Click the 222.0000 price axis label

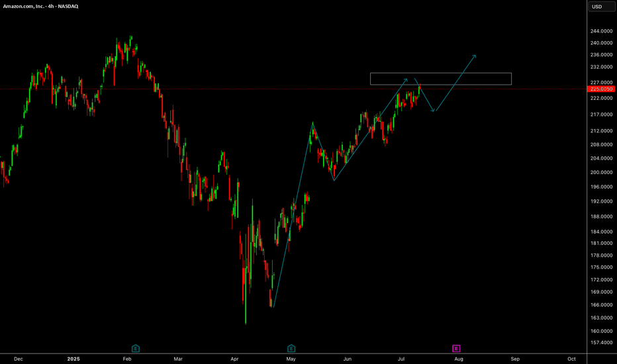[601, 98]
